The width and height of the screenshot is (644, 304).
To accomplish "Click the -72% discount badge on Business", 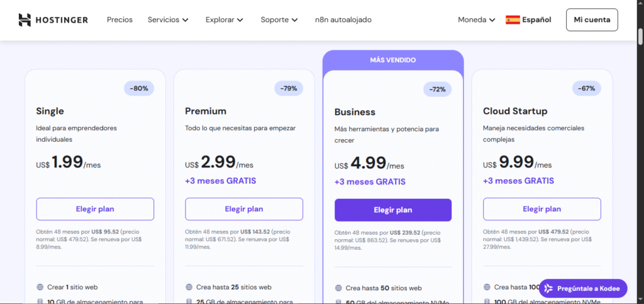I will [437, 89].
